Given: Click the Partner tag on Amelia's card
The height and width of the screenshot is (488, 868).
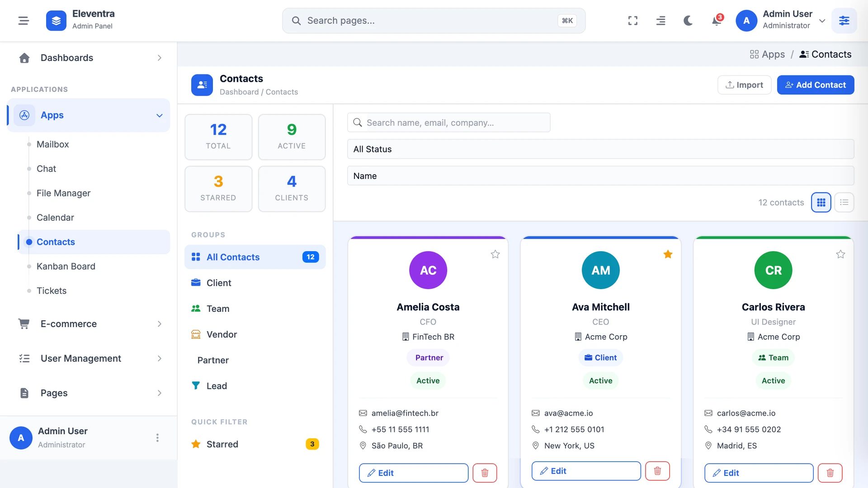Looking at the screenshot, I should click(x=428, y=358).
